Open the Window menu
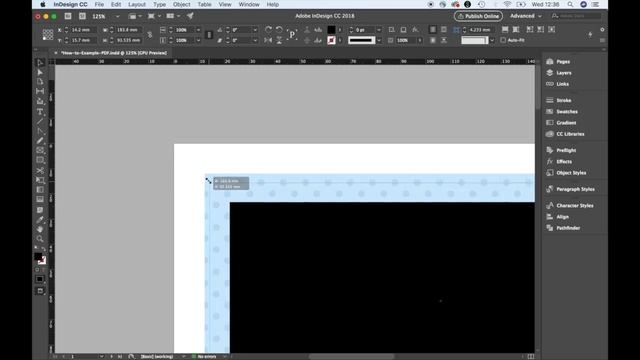This screenshot has height=360, width=640. click(x=249, y=4)
